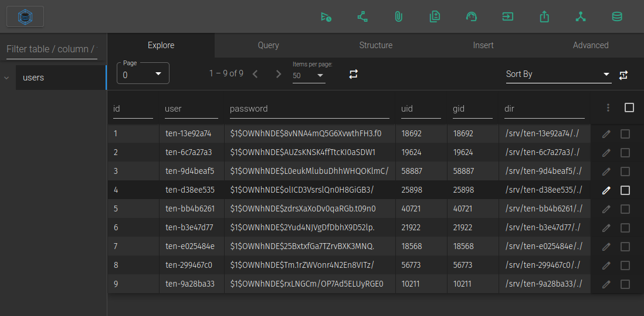Screen dimensions: 644x316
Task: Open the Page number dropdown
Action: 143,74
